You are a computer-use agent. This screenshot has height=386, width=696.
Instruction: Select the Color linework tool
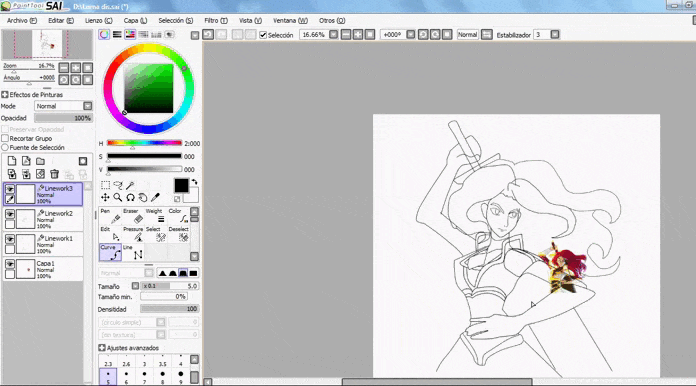178,216
